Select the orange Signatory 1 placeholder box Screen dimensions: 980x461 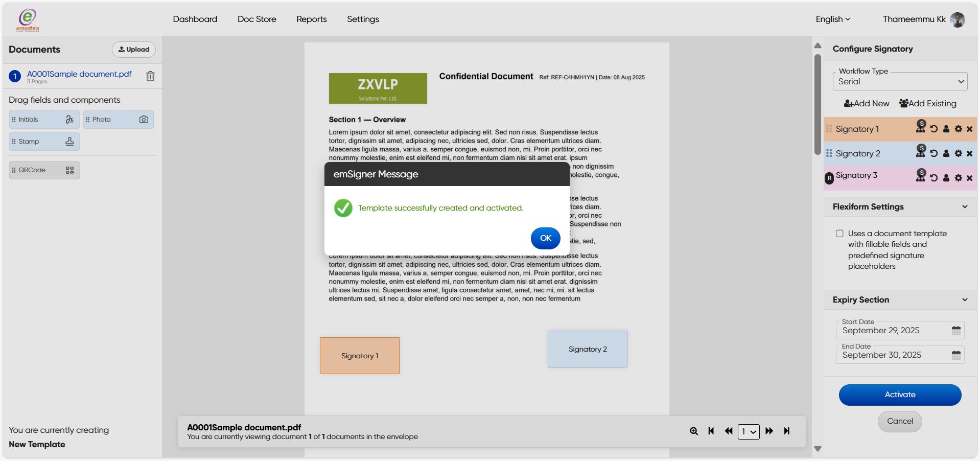[x=359, y=356]
